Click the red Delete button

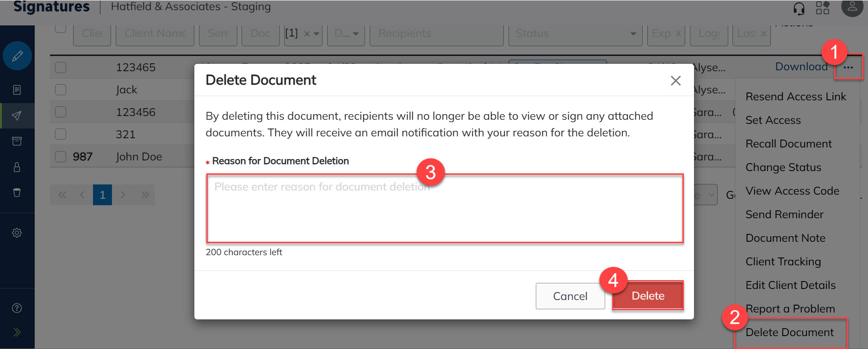coord(647,296)
